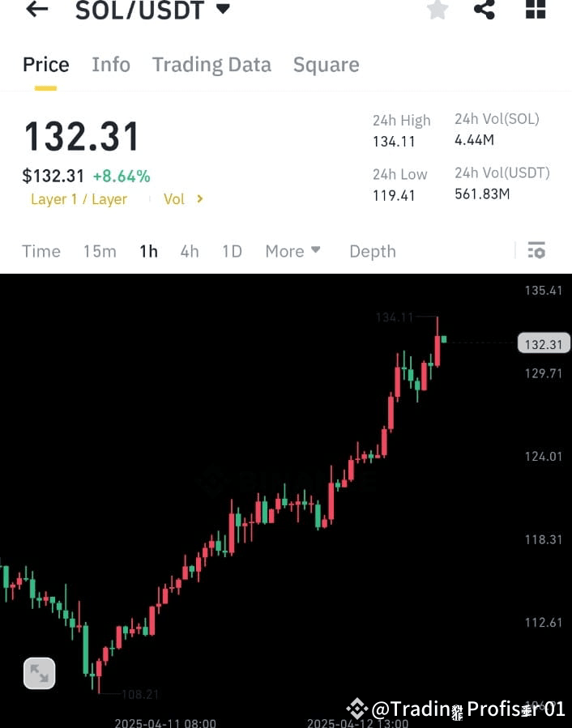The height and width of the screenshot is (728, 572).
Task: Open the Info section
Action: (x=110, y=64)
